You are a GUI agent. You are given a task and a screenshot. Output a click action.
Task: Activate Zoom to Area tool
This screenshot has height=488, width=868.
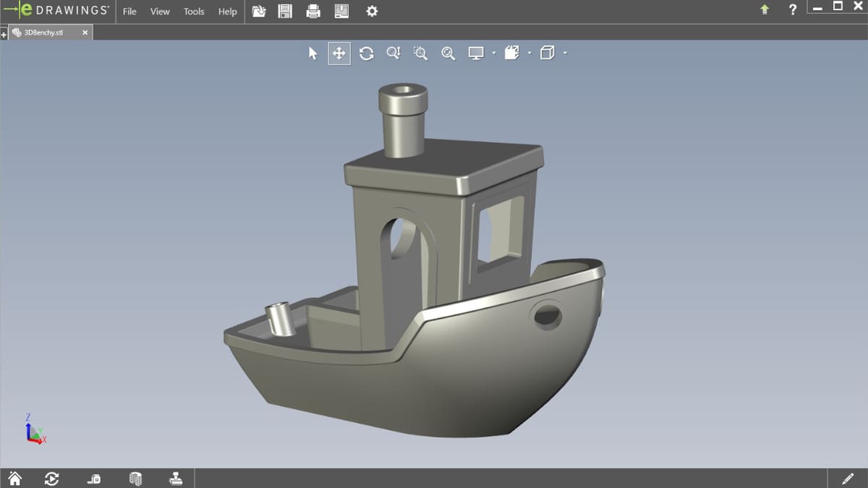click(x=420, y=53)
